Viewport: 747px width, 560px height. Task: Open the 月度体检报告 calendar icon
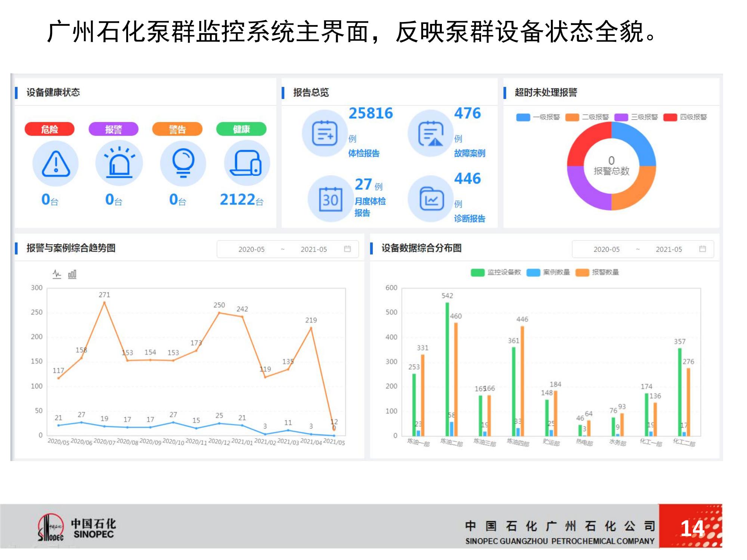coord(331,199)
